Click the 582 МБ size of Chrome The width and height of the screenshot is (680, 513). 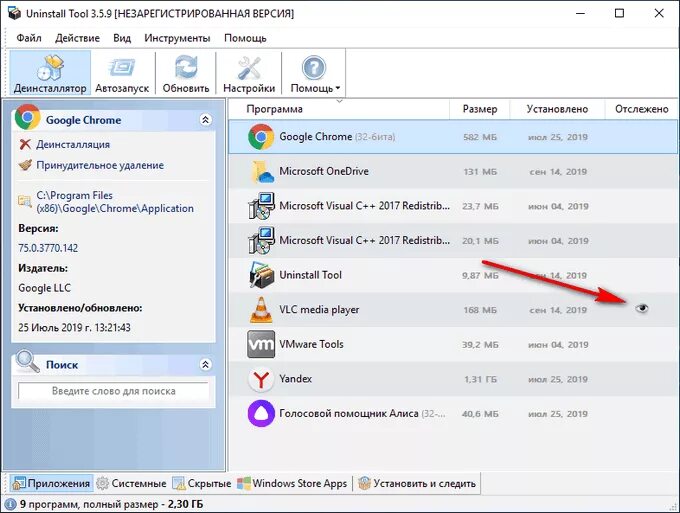(x=480, y=137)
